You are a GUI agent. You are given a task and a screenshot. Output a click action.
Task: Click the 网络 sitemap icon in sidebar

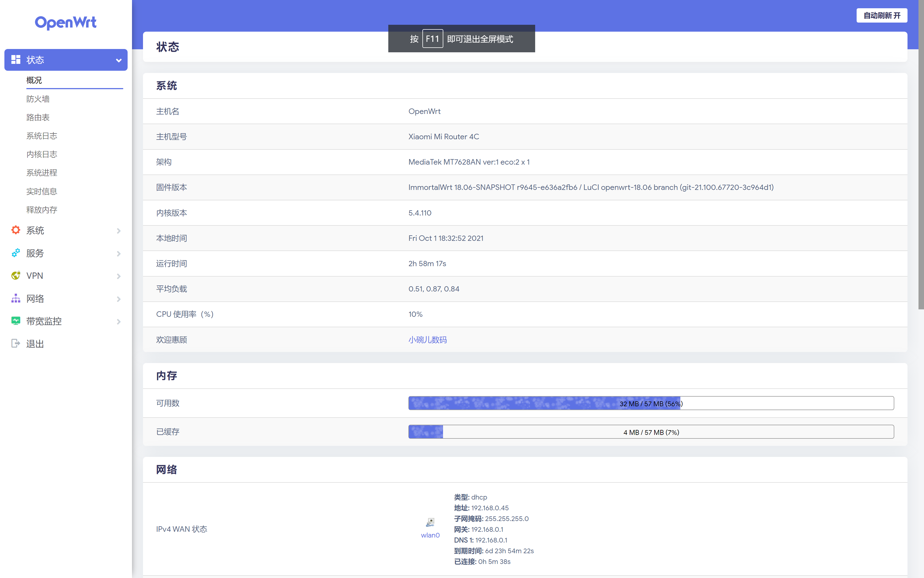[16, 299]
